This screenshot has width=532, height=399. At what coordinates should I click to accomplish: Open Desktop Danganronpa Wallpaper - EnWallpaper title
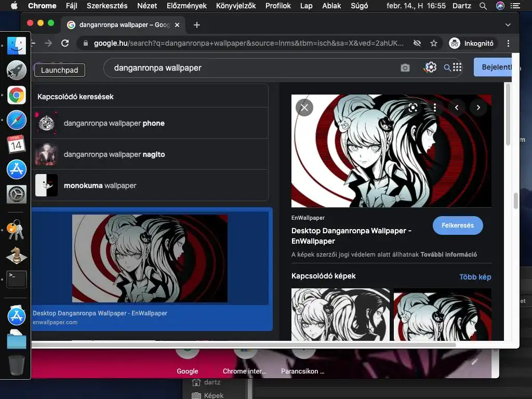pyautogui.click(x=351, y=236)
